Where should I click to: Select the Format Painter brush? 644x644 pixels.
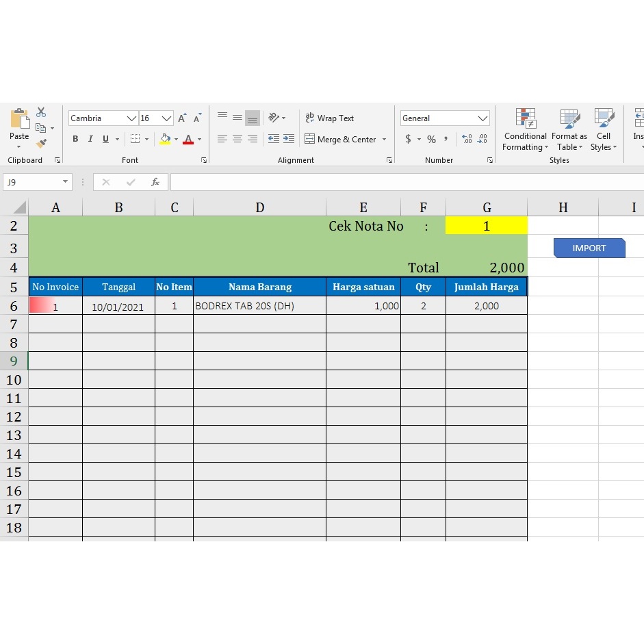click(x=41, y=143)
